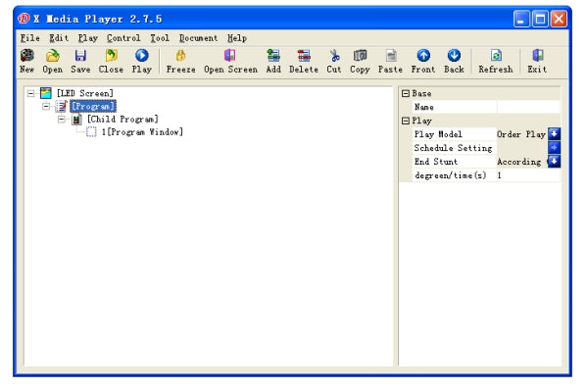Collapse the Program tree node
The height and width of the screenshot is (389, 588).
[46, 107]
